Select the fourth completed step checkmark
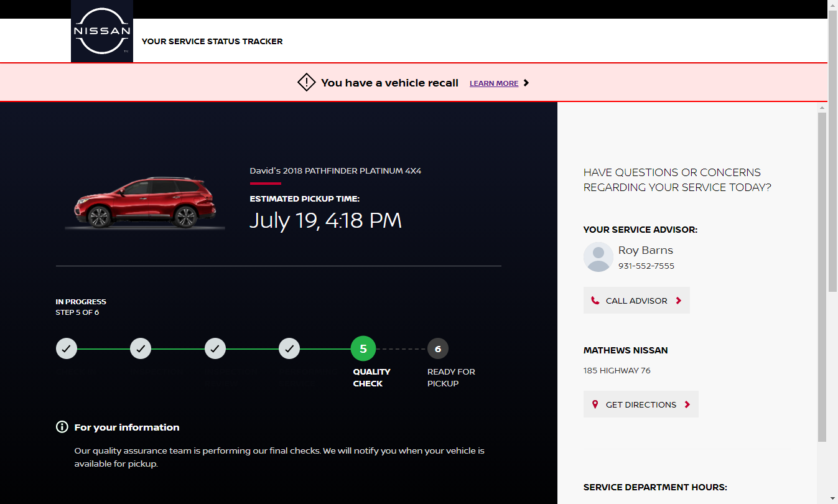The height and width of the screenshot is (504, 838). (x=289, y=348)
